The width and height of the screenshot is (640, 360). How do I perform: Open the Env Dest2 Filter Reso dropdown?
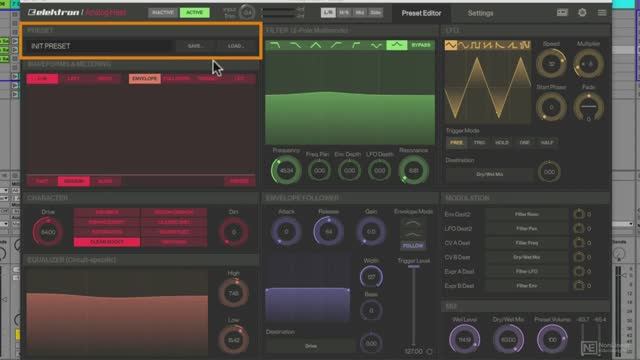[x=527, y=214]
